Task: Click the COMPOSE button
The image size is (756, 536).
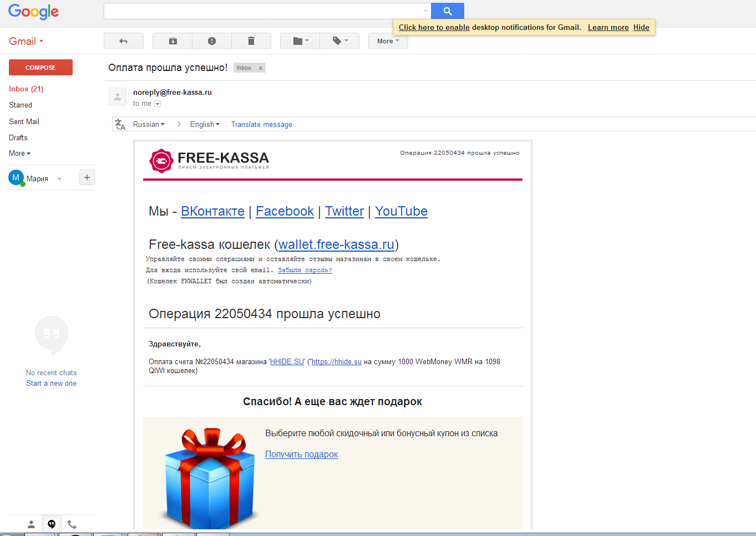Action: tap(40, 67)
